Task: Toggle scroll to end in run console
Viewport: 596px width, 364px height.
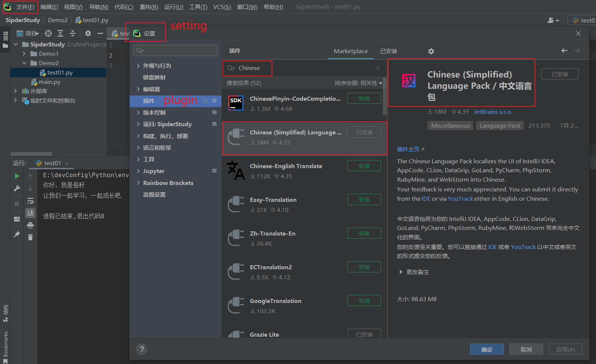Action: 30,213
